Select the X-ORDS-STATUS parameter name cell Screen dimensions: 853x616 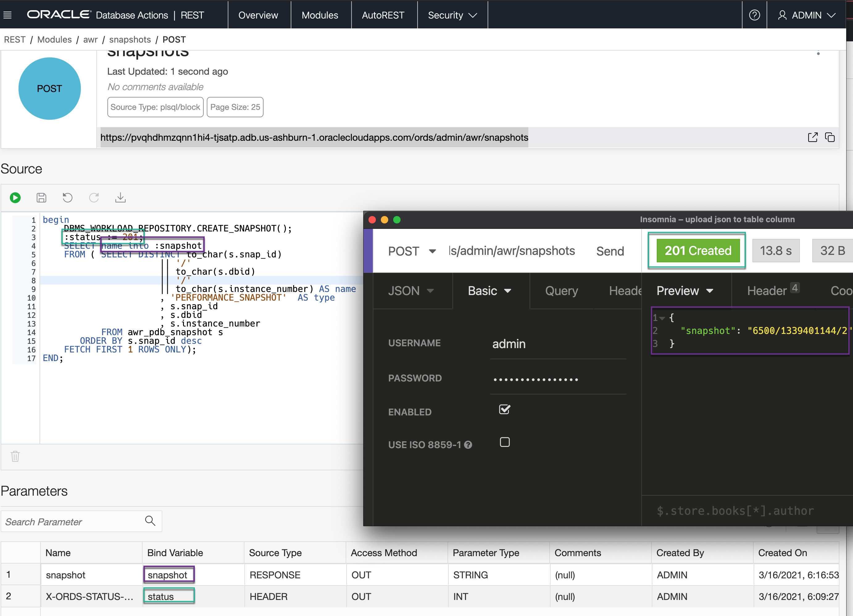91,597
